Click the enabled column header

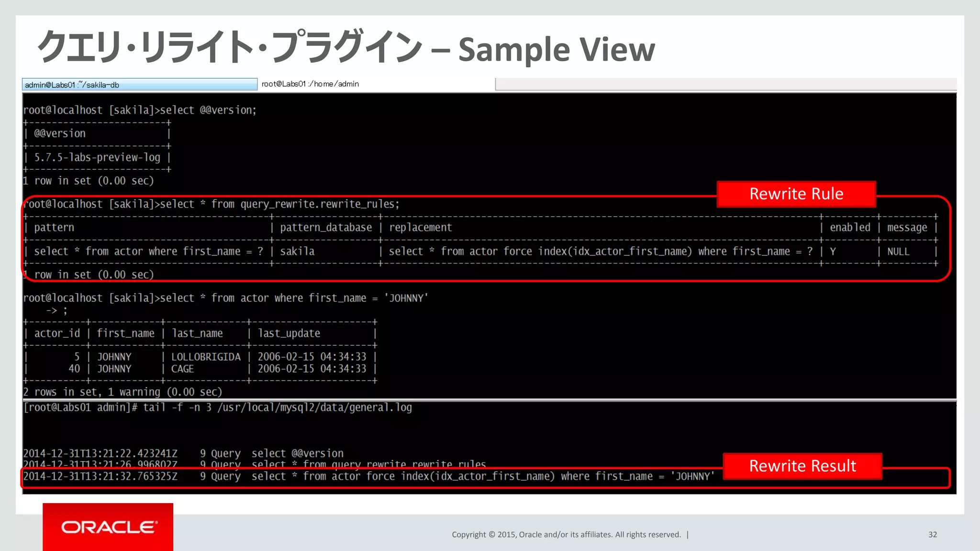(x=850, y=228)
